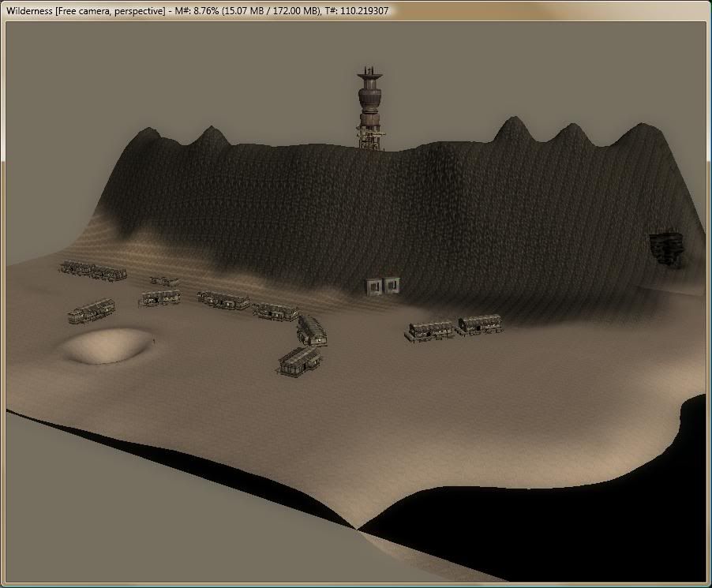Viewport: 712px width, 588px height.
Task: Select the building nearest the camera
Action: 300,361
